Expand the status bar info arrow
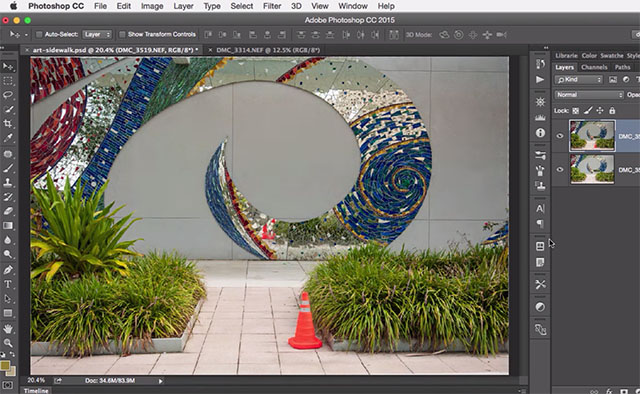 coord(160,381)
